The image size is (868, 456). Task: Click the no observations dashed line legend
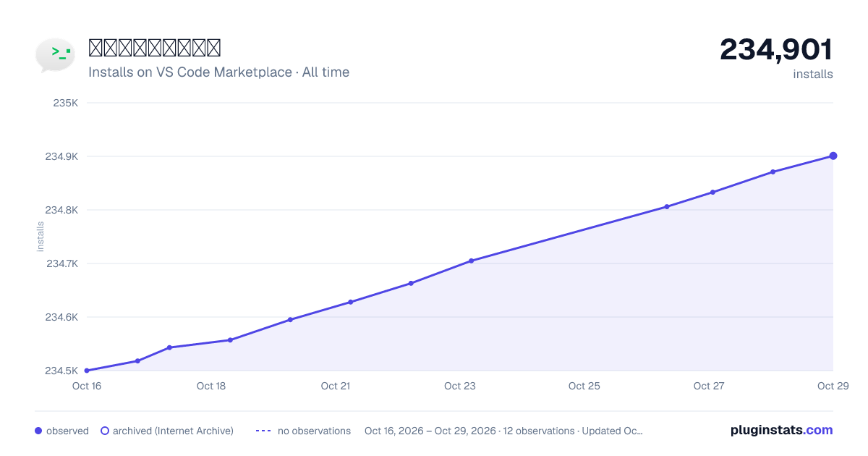click(x=263, y=431)
